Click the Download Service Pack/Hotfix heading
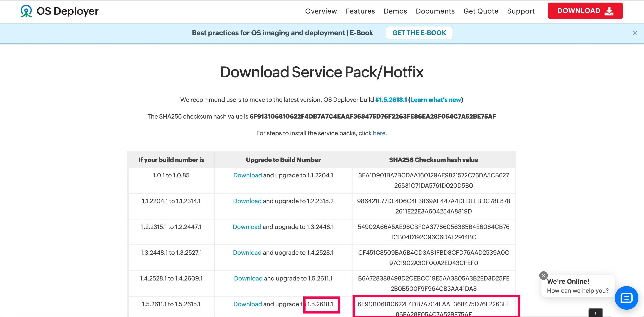This screenshot has height=317, width=644. coord(322,72)
